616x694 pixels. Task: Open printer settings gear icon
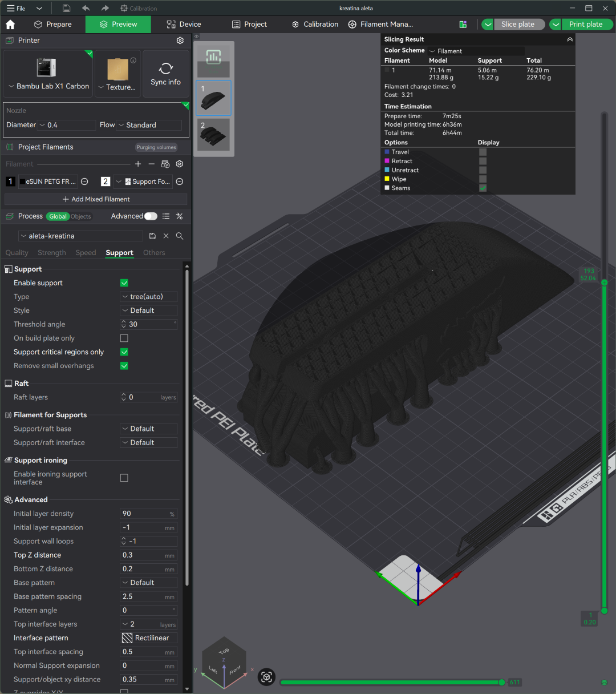(x=180, y=41)
